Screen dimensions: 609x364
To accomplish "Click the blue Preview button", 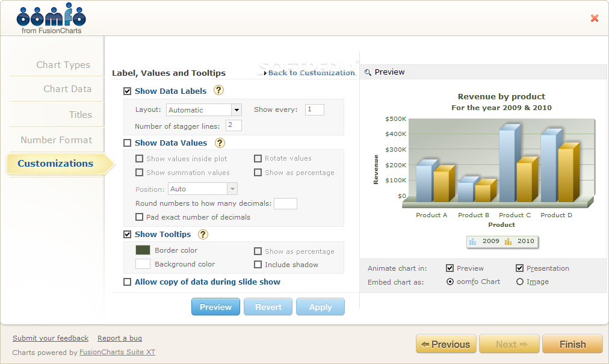I will pos(215,307).
